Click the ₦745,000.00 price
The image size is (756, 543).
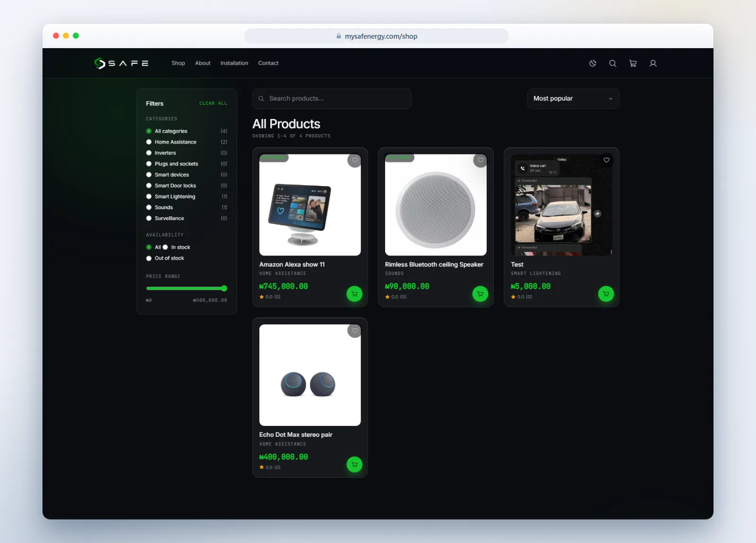[x=283, y=286]
